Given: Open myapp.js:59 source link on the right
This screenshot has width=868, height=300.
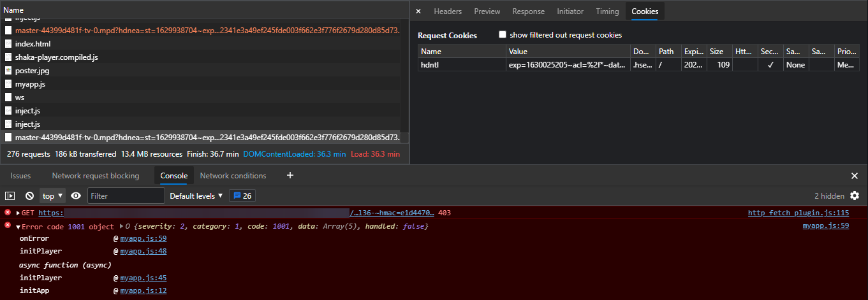Looking at the screenshot, I should coord(825,226).
